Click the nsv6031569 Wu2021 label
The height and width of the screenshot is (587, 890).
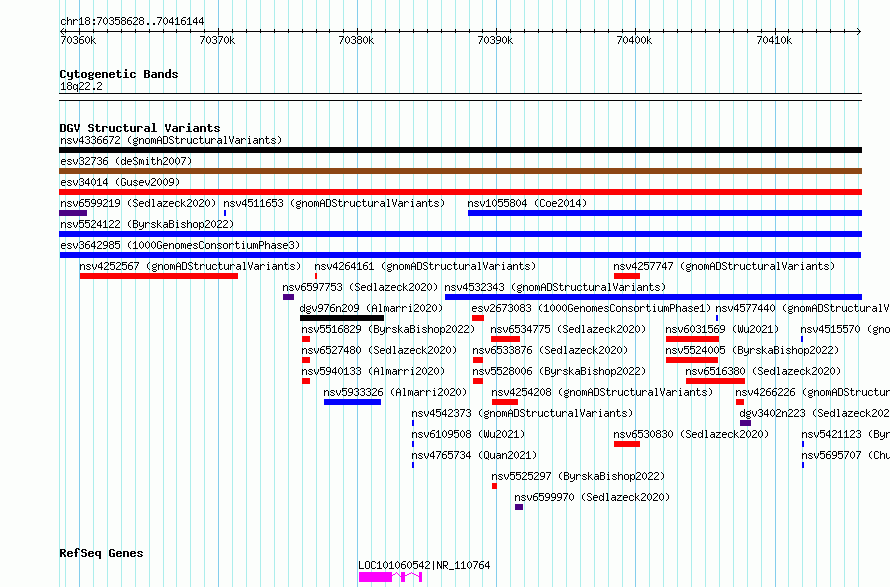[x=722, y=329]
